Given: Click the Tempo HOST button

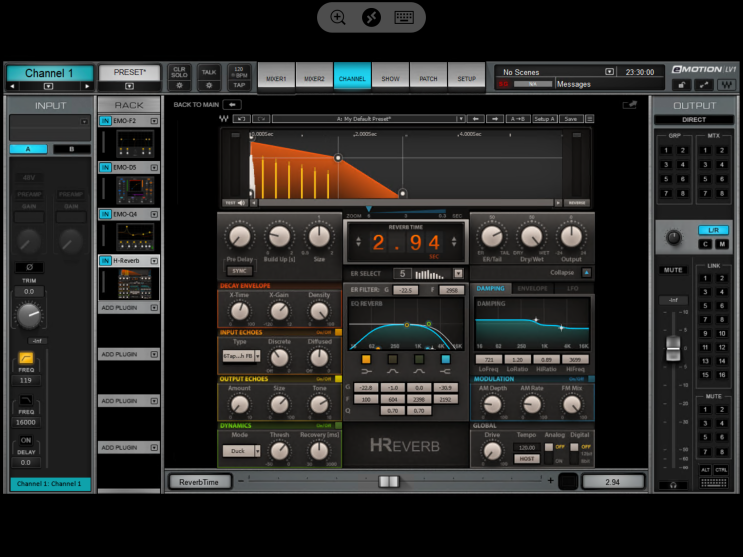Looking at the screenshot, I should click(526, 459).
